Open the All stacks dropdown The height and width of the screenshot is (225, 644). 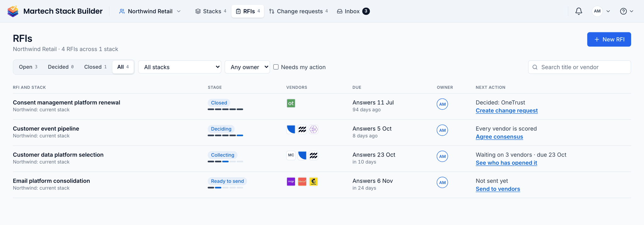pyautogui.click(x=180, y=67)
